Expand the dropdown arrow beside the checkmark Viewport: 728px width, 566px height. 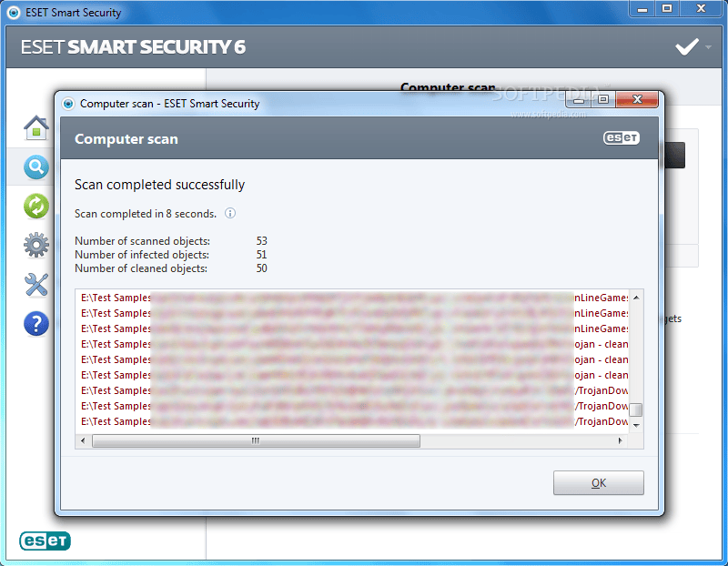click(x=708, y=47)
